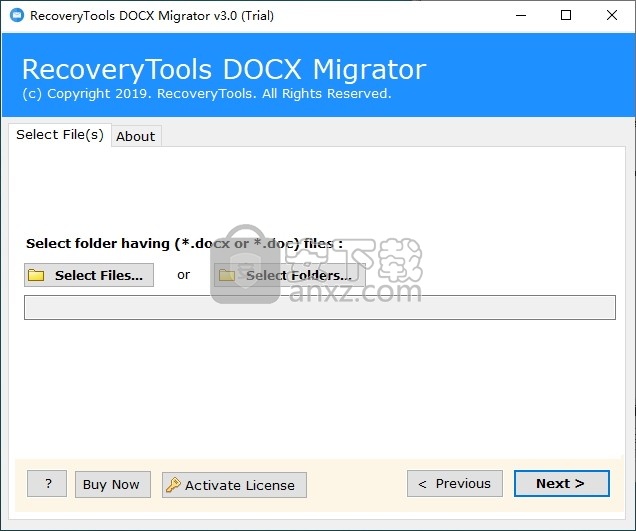Screen dimensions: 636x531
Task: Click the window title 'RecoveryTools DOCX Migrator v3.0 (Trial)'
Action: click(x=152, y=16)
